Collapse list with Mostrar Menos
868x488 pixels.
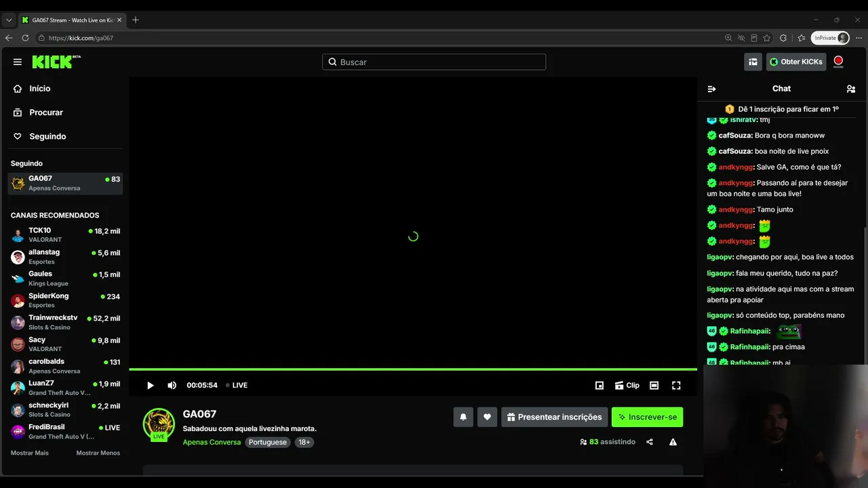pyautogui.click(x=98, y=453)
